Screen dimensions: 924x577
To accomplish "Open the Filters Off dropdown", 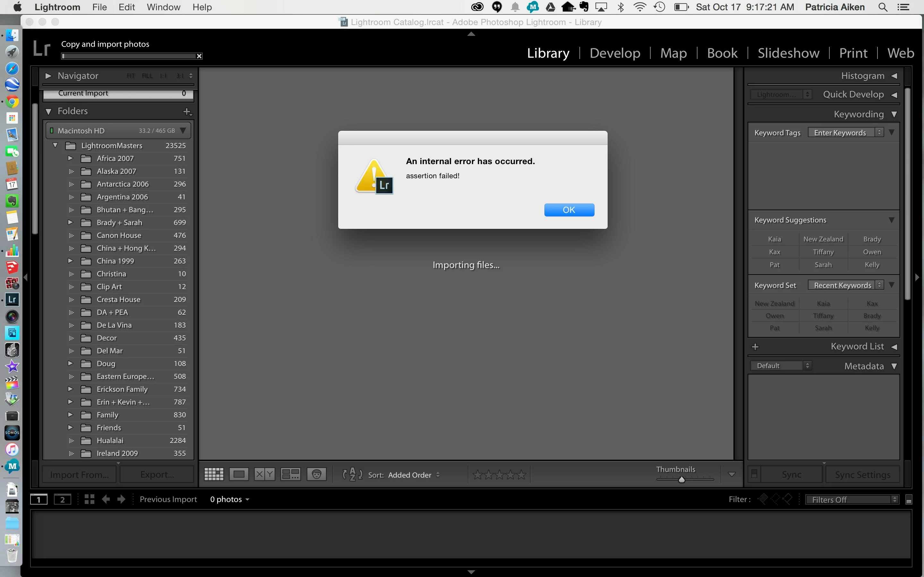I will [852, 500].
